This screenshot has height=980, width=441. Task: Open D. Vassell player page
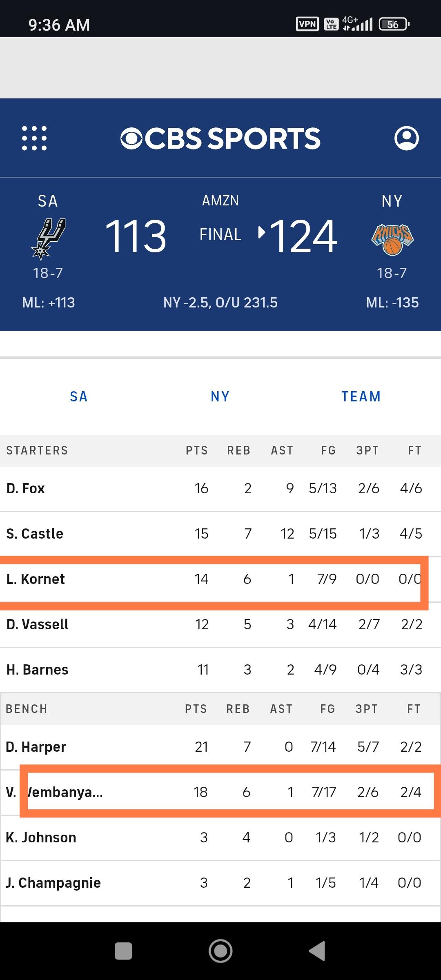[38, 624]
